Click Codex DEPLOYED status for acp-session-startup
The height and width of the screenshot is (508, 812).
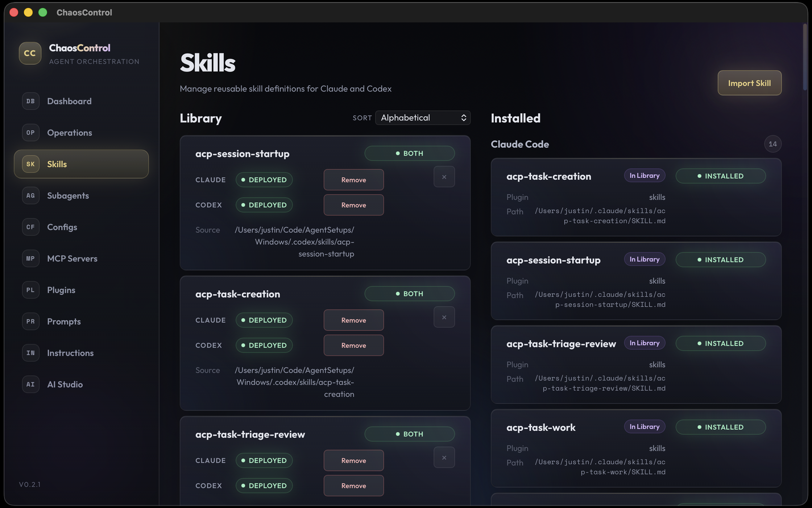pos(264,205)
